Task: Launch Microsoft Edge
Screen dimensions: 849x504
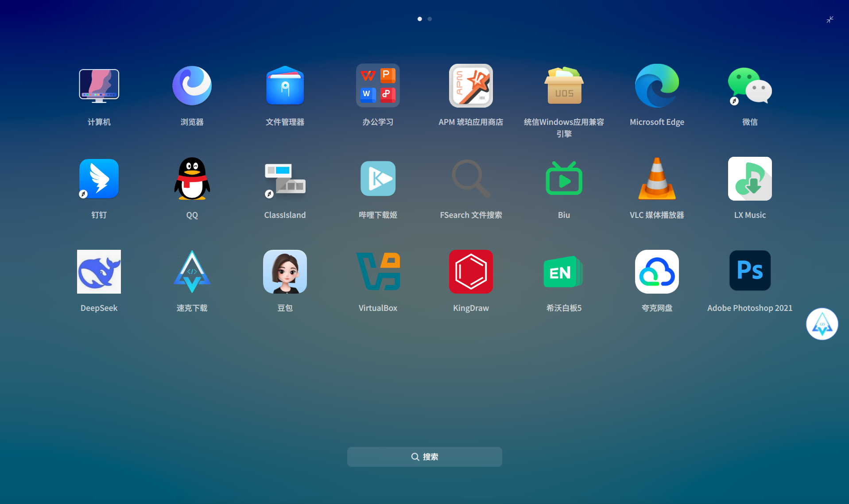Action: 657,85
